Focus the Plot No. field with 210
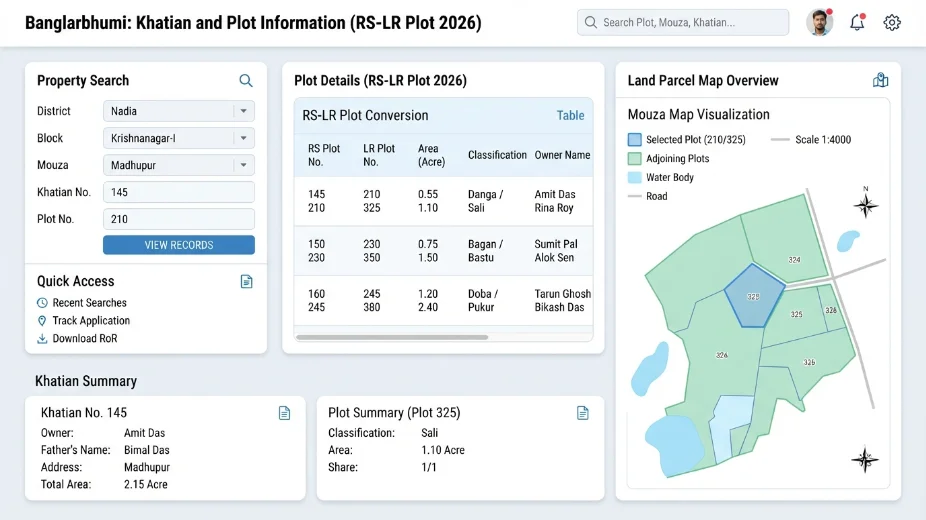The width and height of the screenshot is (926, 520). click(x=179, y=219)
